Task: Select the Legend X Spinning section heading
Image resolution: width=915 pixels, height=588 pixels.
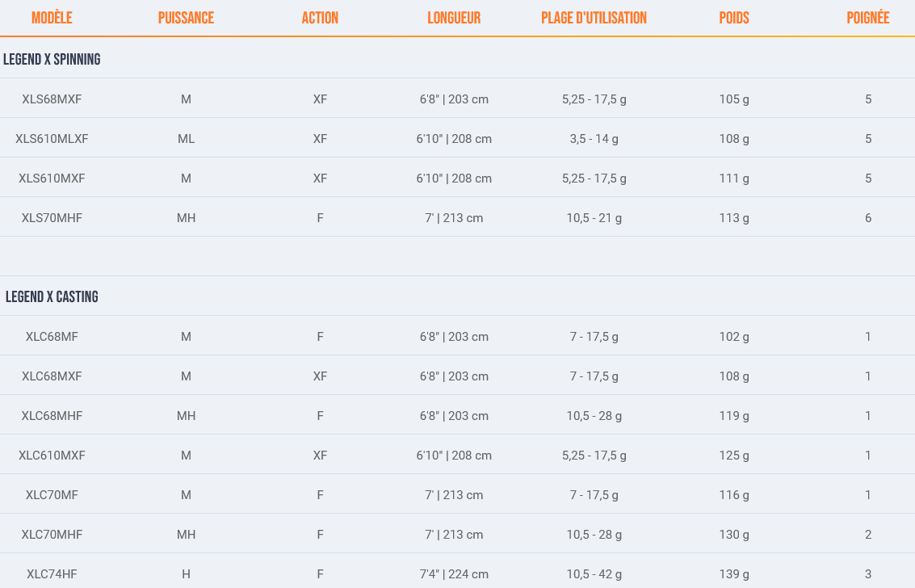Action: [x=52, y=60]
